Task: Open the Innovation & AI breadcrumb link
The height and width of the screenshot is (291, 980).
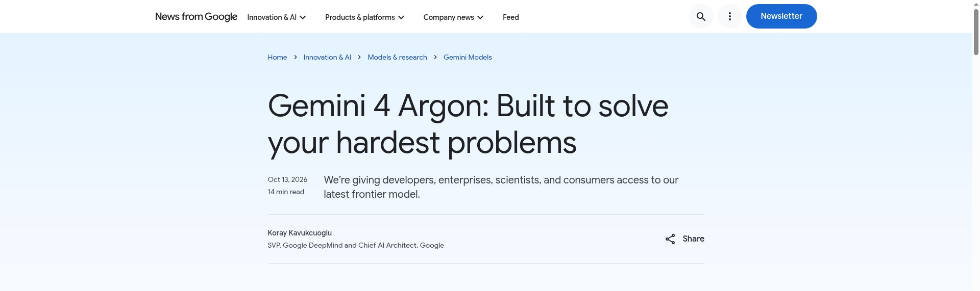Action: point(327,57)
